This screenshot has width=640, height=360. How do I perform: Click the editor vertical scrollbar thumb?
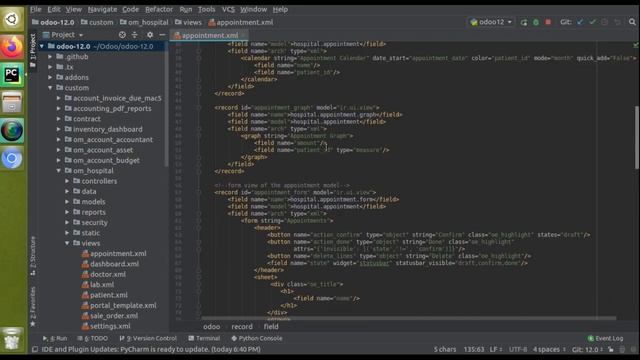tap(637, 137)
